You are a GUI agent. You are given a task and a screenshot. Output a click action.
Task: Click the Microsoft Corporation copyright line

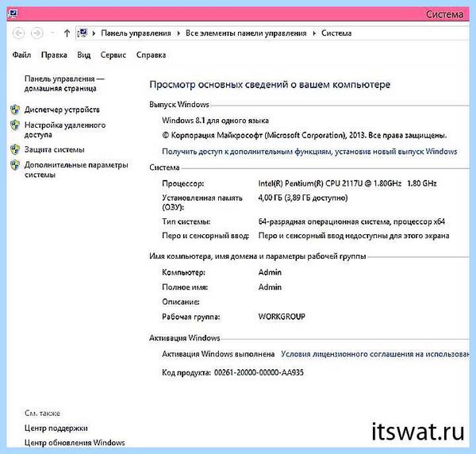point(304,136)
